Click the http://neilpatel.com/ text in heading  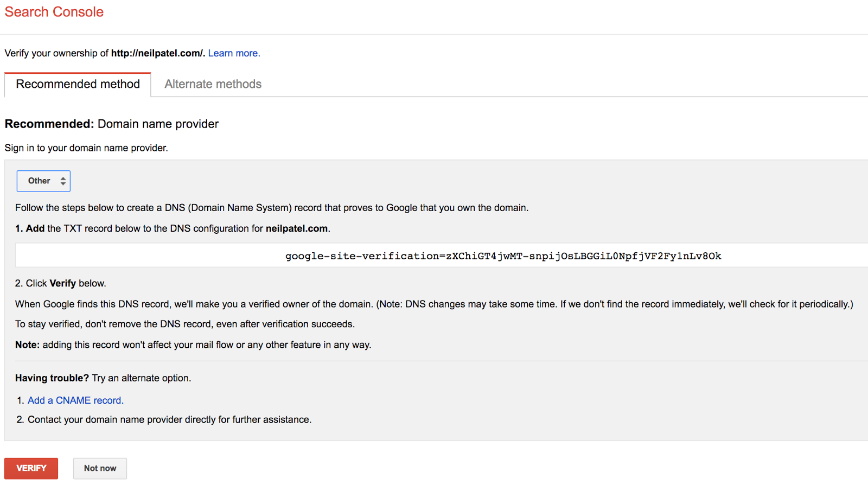point(158,53)
